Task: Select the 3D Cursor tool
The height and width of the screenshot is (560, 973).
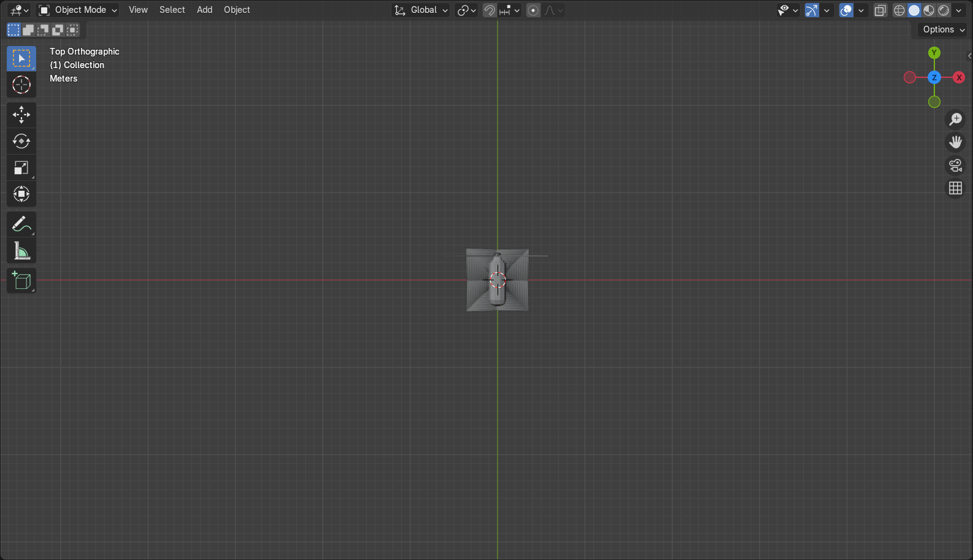Action: [21, 85]
